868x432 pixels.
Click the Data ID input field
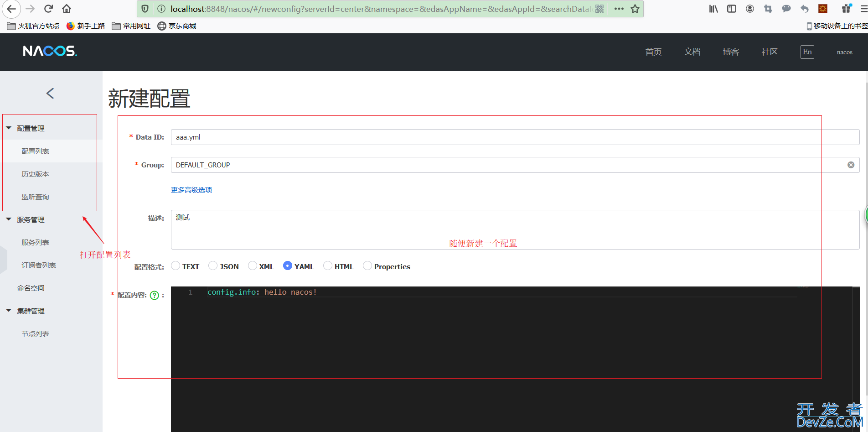[x=515, y=137]
